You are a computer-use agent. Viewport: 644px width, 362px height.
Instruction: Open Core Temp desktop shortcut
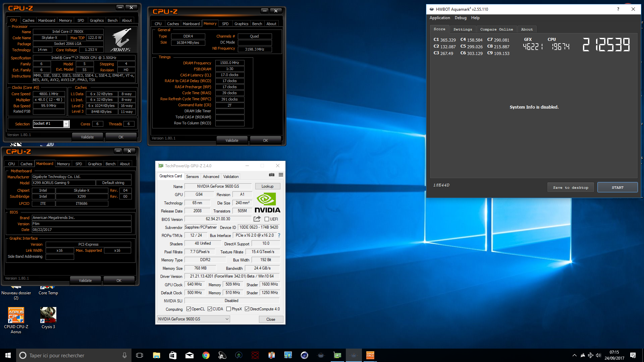tap(48, 290)
